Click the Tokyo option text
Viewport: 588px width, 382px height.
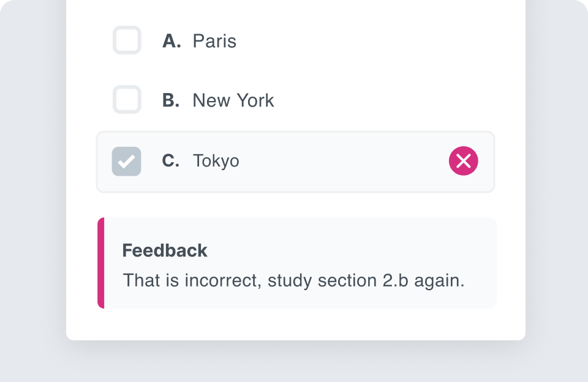[216, 161]
